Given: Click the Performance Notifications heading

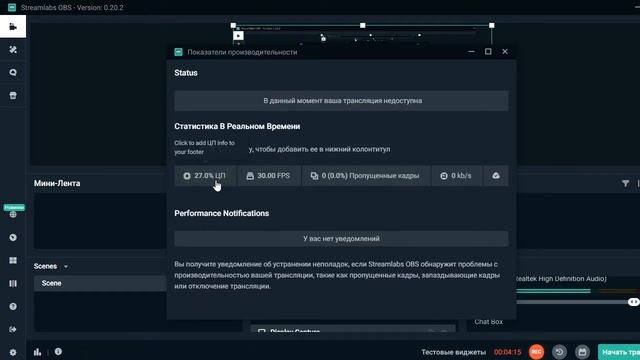Looking at the screenshot, I should pyautogui.click(x=222, y=213).
